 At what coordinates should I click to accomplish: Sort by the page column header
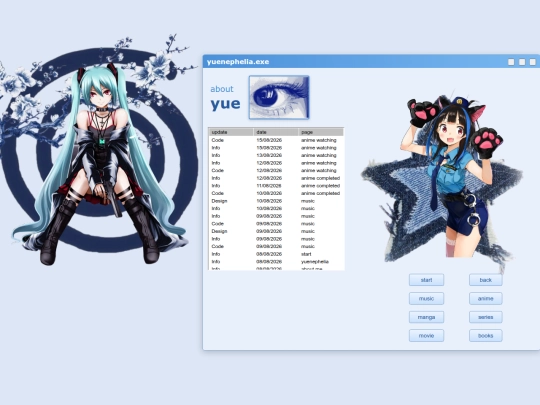(x=321, y=132)
